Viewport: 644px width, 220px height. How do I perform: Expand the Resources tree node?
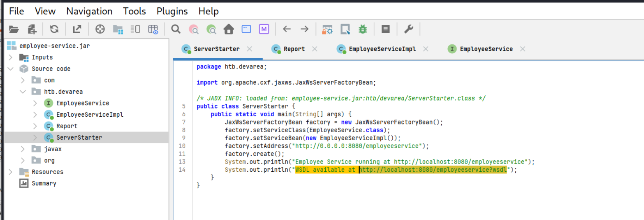click(11, 172)
